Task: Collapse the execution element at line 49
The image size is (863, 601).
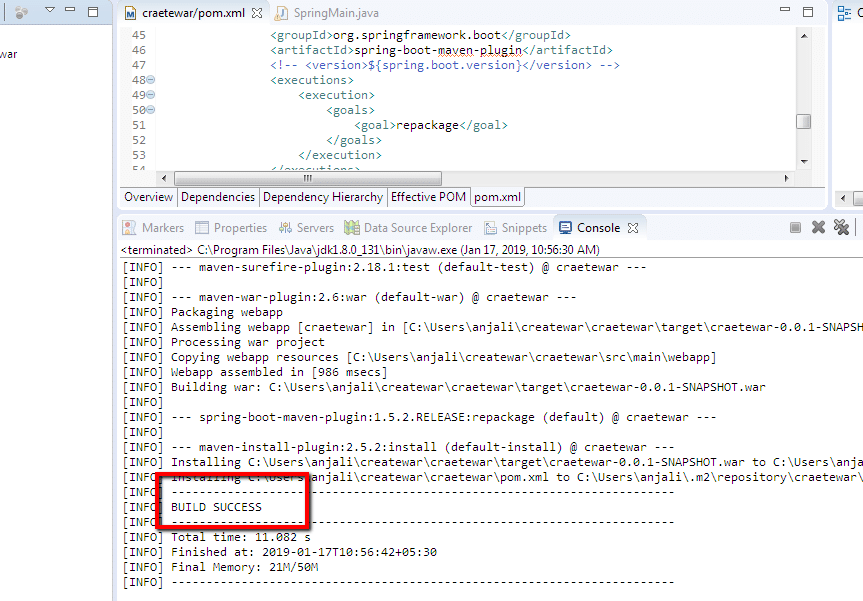Action: [x=151, y=95]
